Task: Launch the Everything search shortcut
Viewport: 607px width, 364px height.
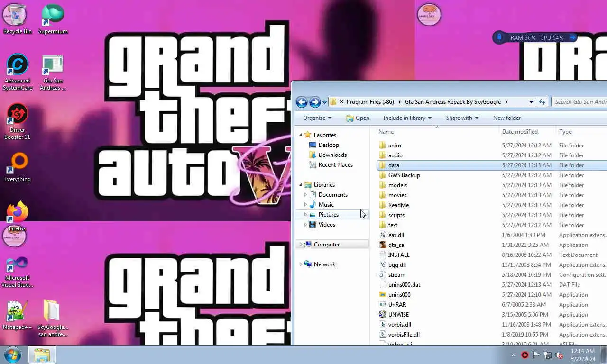Action: [18, 167]
